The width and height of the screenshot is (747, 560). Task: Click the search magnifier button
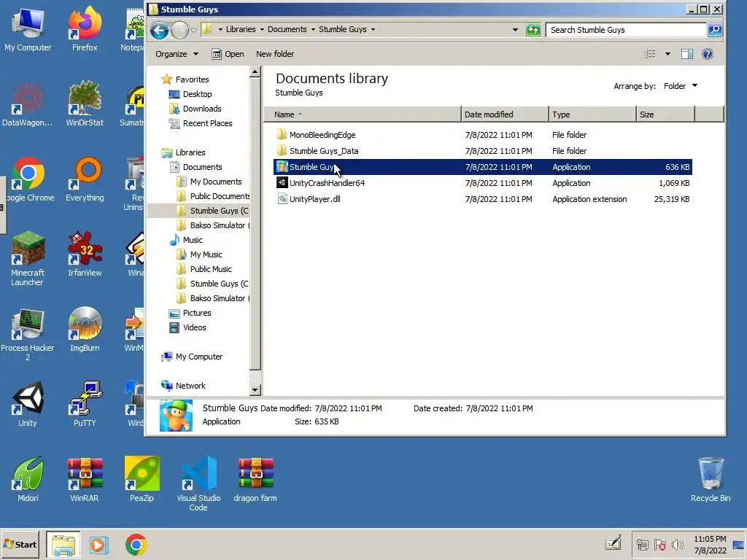[715, 29]
